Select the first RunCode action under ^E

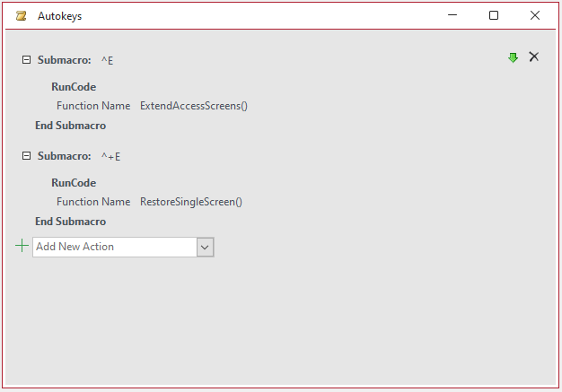coord(74,87)
